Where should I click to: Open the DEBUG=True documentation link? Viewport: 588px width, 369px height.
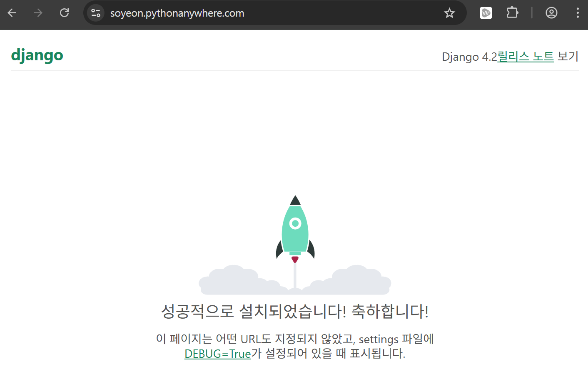pyautogui.click(x=218, y=354)
